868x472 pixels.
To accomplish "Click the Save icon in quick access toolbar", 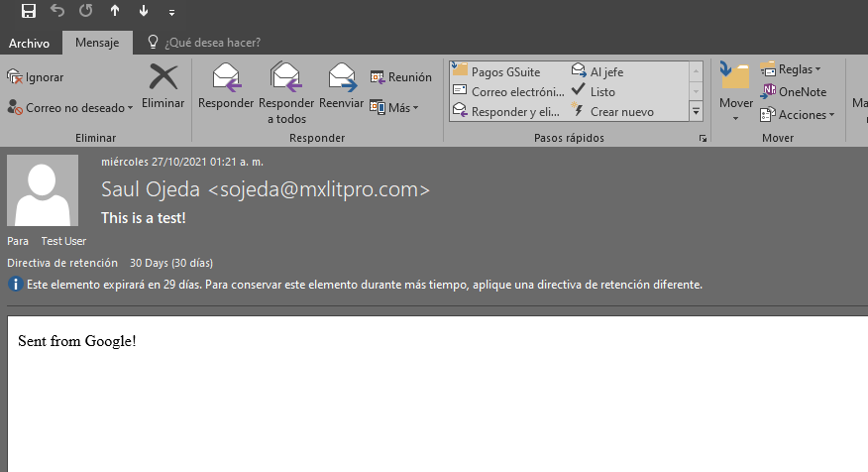I will coord(29,11).
